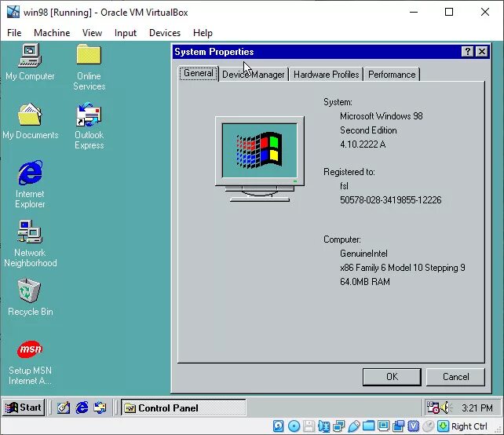This screenshot has height=435, width=504.
Task: Click the VirtualBox network adapter status icon
Action: point(339,426)
